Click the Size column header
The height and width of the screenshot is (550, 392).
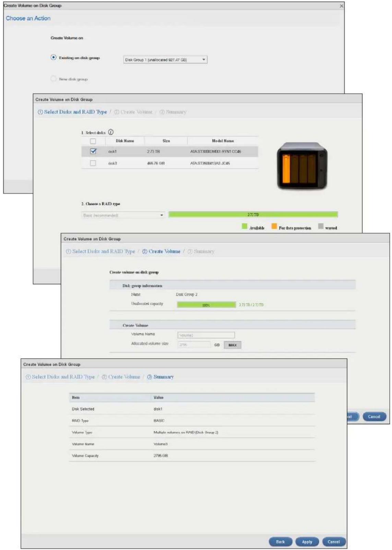[166, 141]
